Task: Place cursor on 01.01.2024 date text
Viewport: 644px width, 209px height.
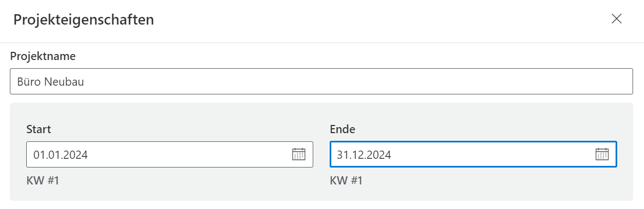Action: pos(61,155)
